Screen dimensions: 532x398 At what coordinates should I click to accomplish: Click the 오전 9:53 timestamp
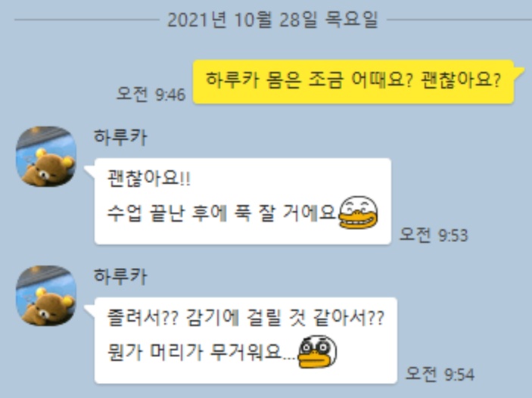[x=434, y=235]
